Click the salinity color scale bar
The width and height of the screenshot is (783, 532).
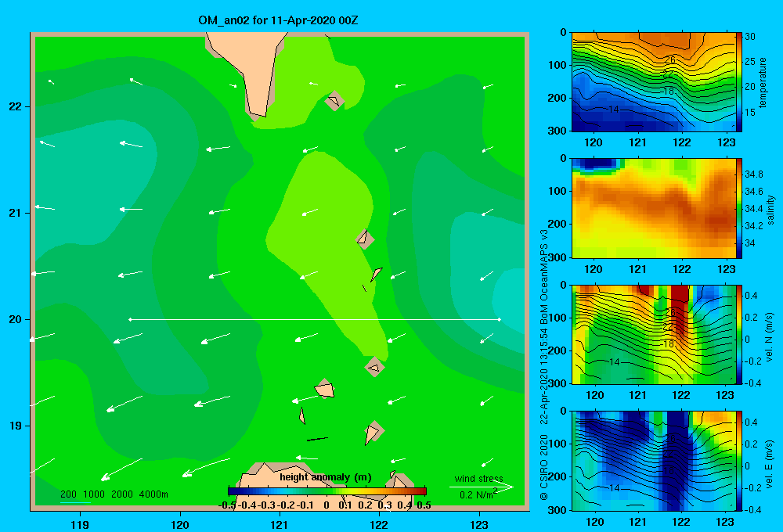point(739,208)
